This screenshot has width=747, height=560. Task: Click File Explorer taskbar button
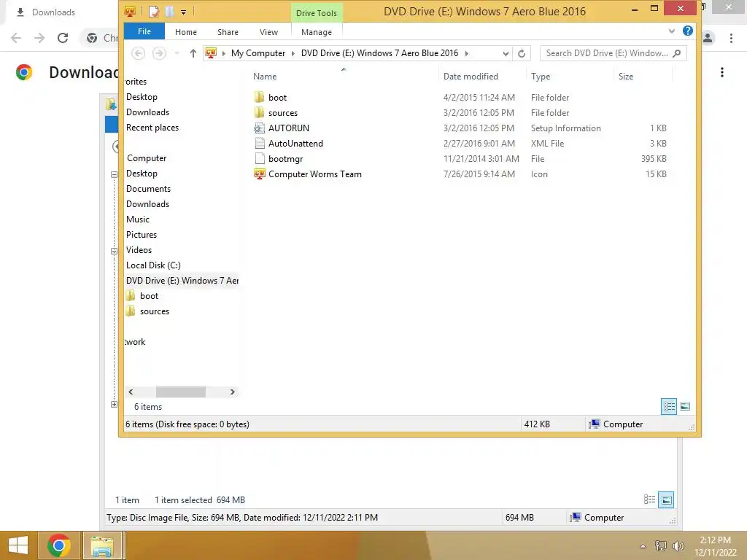[x=102, y=545]
